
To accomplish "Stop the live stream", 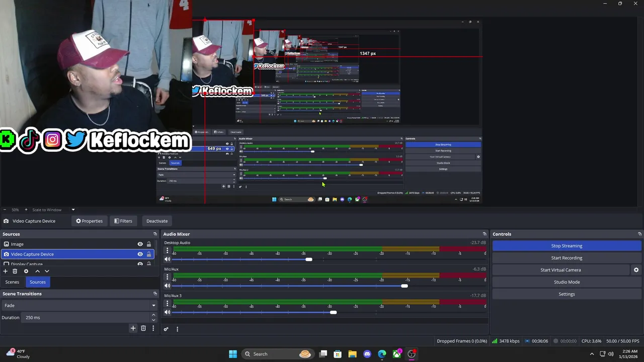I will coord(567,246).
